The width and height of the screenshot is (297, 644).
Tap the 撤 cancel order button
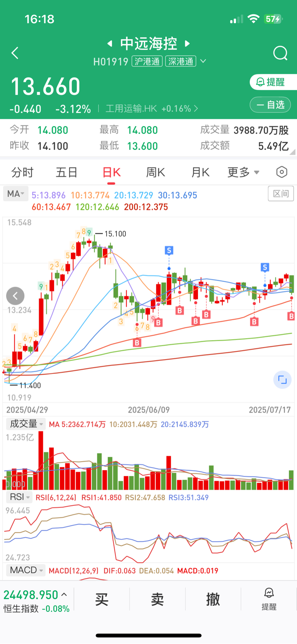tap(213, 599)
